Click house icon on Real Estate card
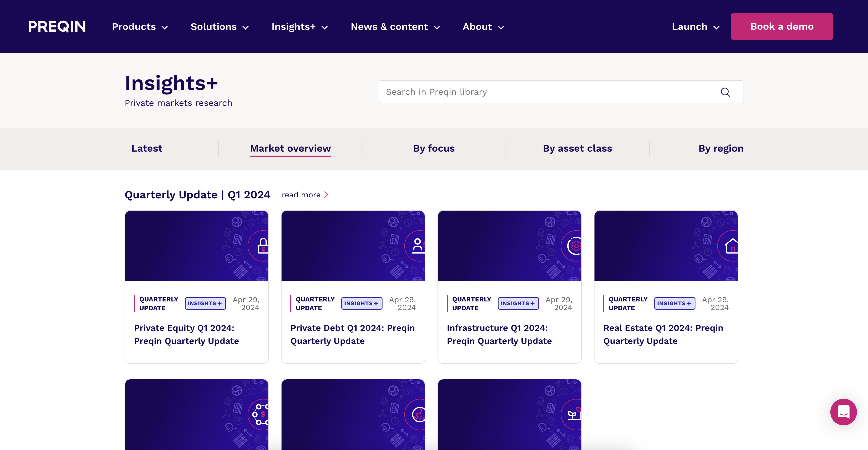This screenshot has width=868, height=450. pos(731,246)
